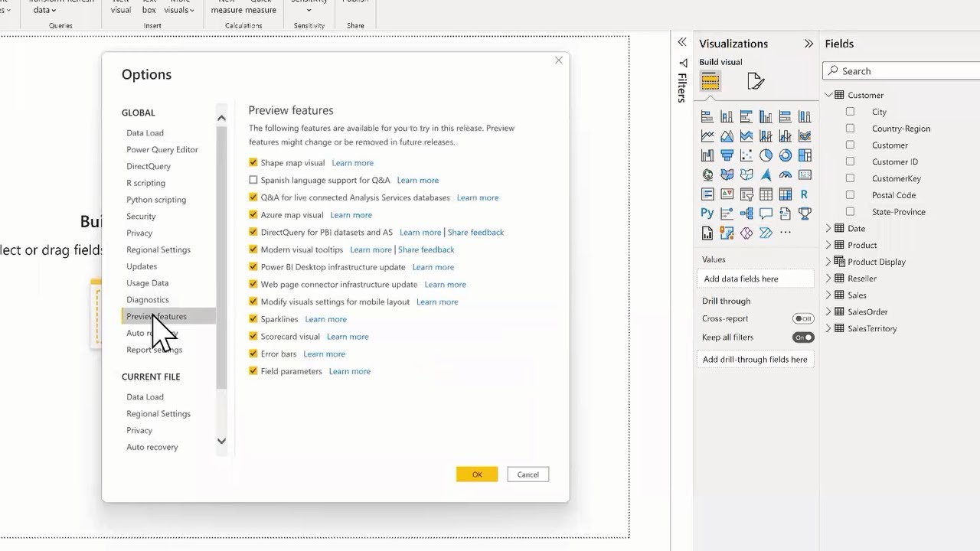This screenshot has height=551, width=980.
Task: Add the Map globe visual
Action: 707,175
